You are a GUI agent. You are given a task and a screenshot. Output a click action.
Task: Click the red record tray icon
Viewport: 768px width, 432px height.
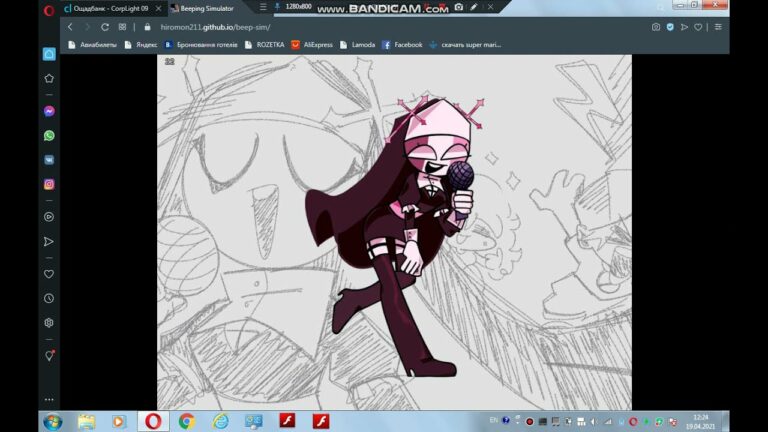point(529,421)
